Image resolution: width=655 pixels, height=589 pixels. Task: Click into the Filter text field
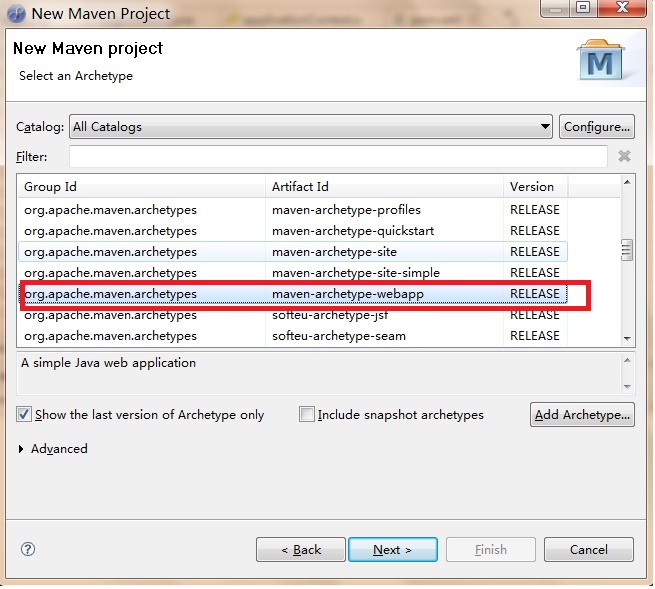[x=338, y=157]
